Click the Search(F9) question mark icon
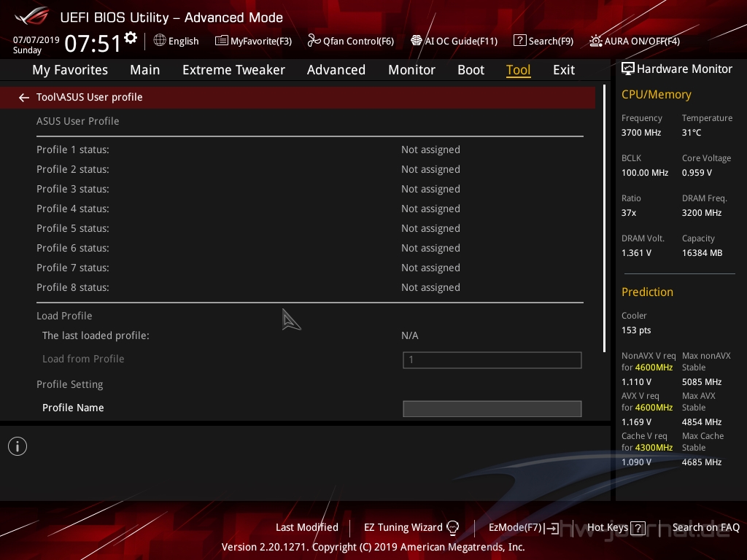The width and height of the screenshot is (747, 560). [519, 41]
